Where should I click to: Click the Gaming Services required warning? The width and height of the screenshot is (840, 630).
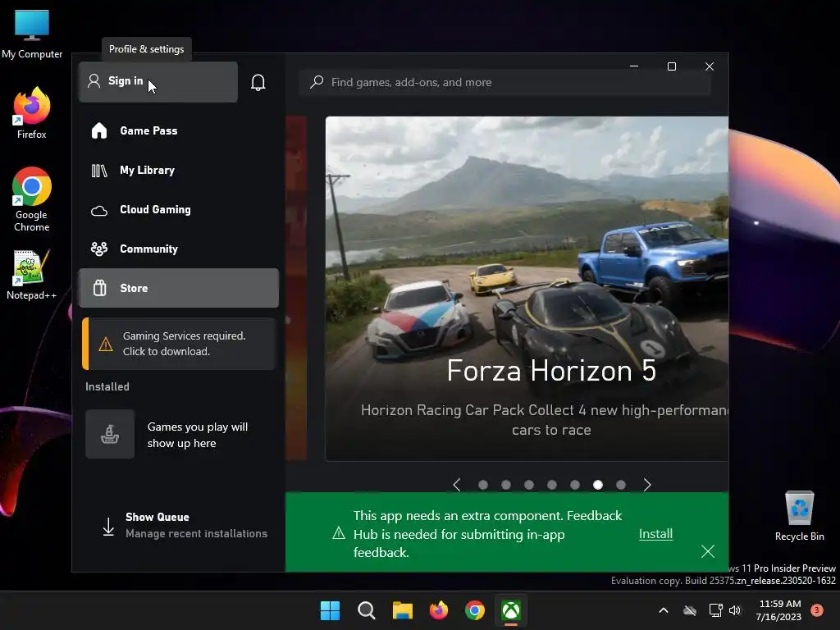tap(178, 344)
